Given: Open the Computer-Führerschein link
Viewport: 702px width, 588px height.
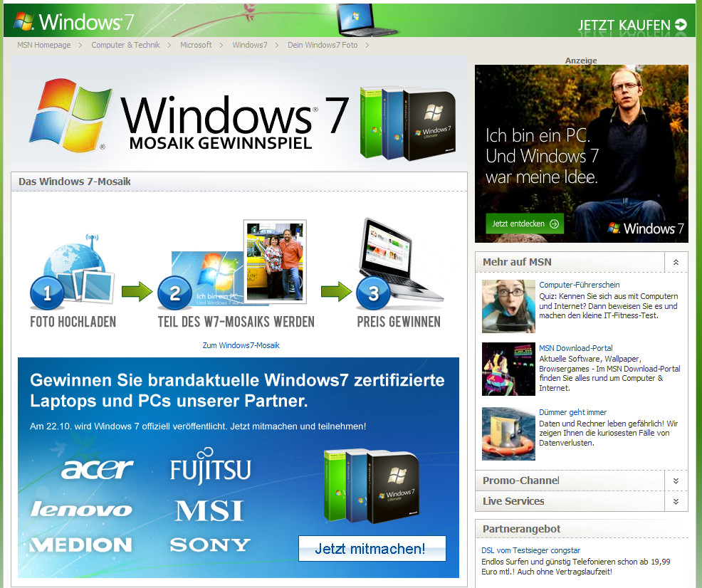Looking at the screenshot, I should click(580, 285).
